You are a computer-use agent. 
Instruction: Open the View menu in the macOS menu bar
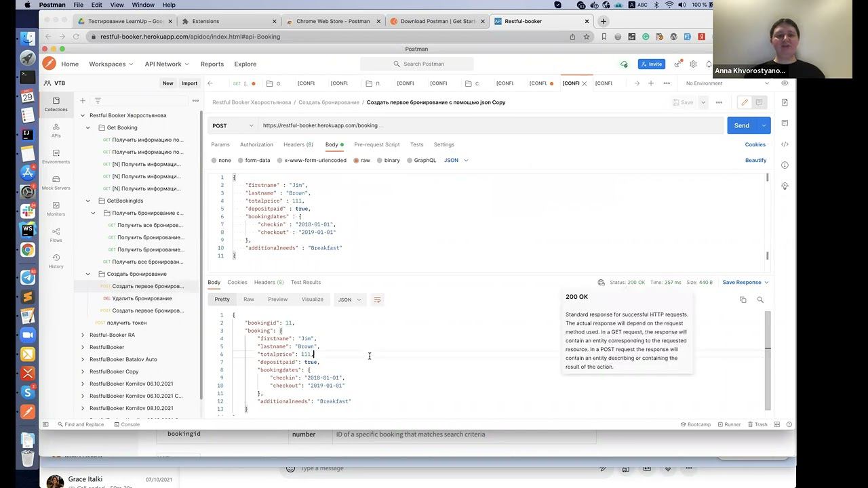[117, 5]
